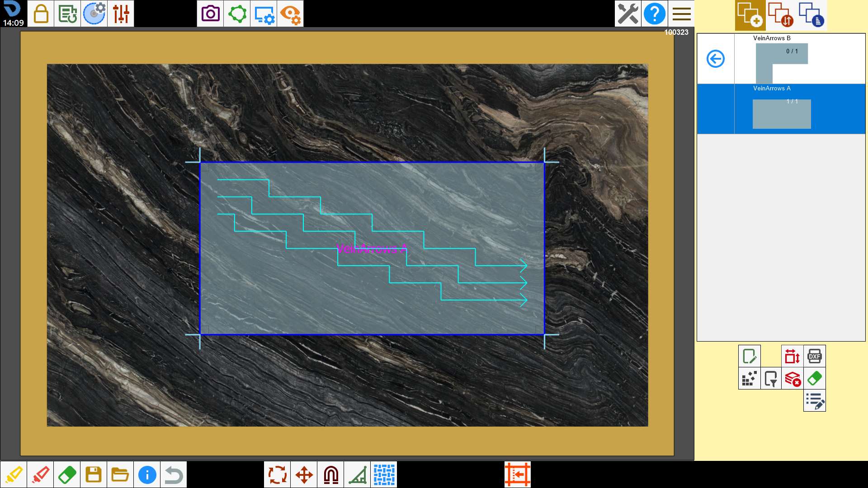Click the green eraser in side panel

click(815, 378)
